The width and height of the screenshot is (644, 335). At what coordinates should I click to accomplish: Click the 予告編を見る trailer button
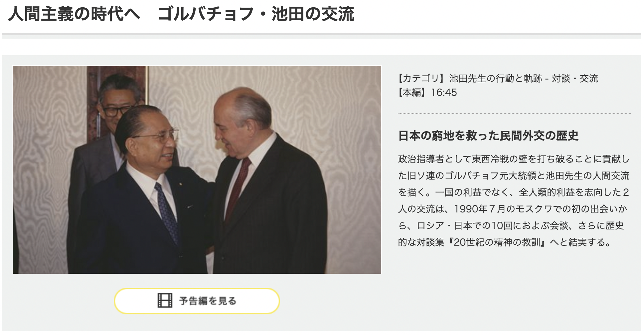tap(197, 301)
